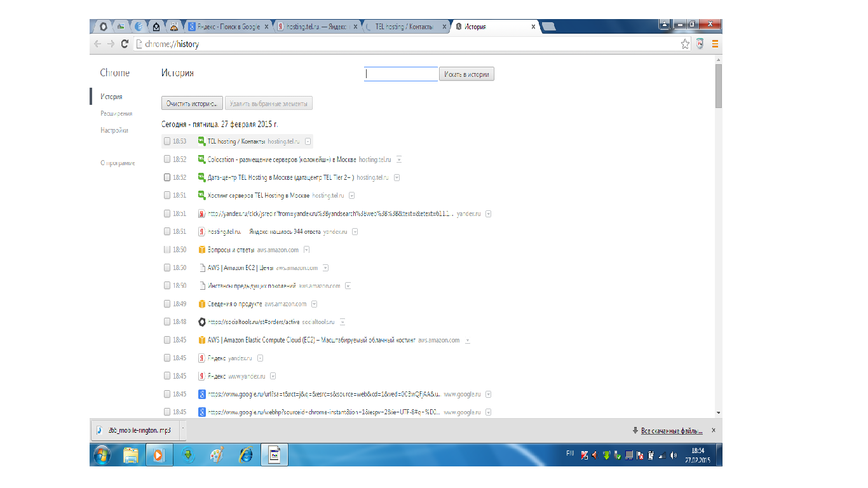
Task: Select checkbox for Amazon Elastic Compute Cloud entry
Action: [x=166, y=340]
